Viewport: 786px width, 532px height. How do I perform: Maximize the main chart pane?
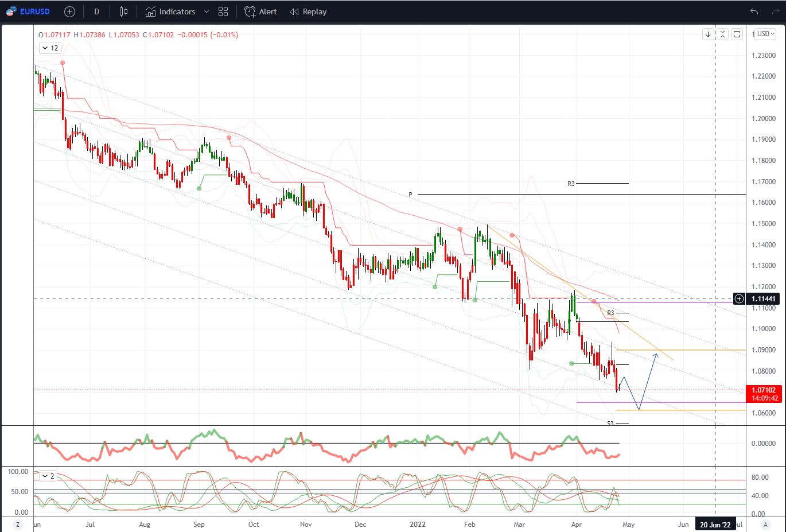pos(737,34)
